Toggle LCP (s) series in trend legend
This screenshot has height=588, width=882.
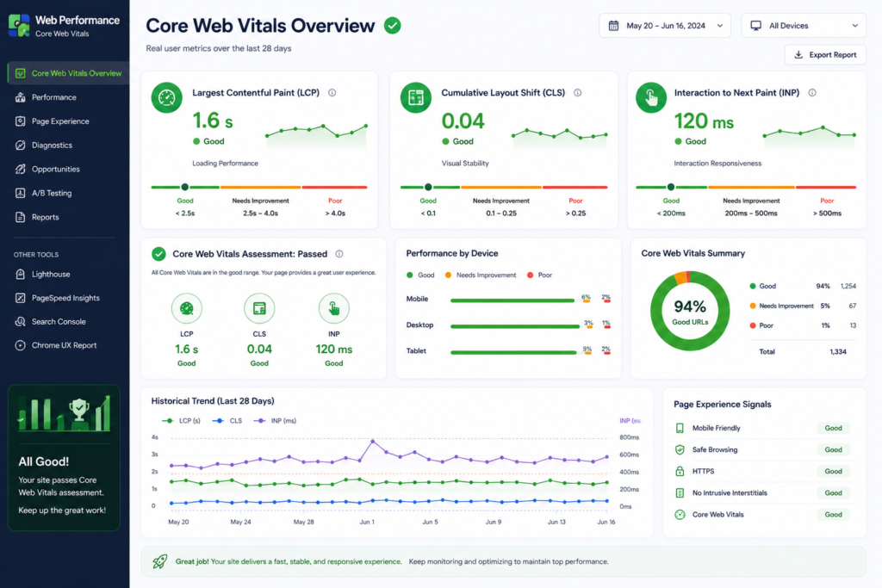tap(181, 420)
